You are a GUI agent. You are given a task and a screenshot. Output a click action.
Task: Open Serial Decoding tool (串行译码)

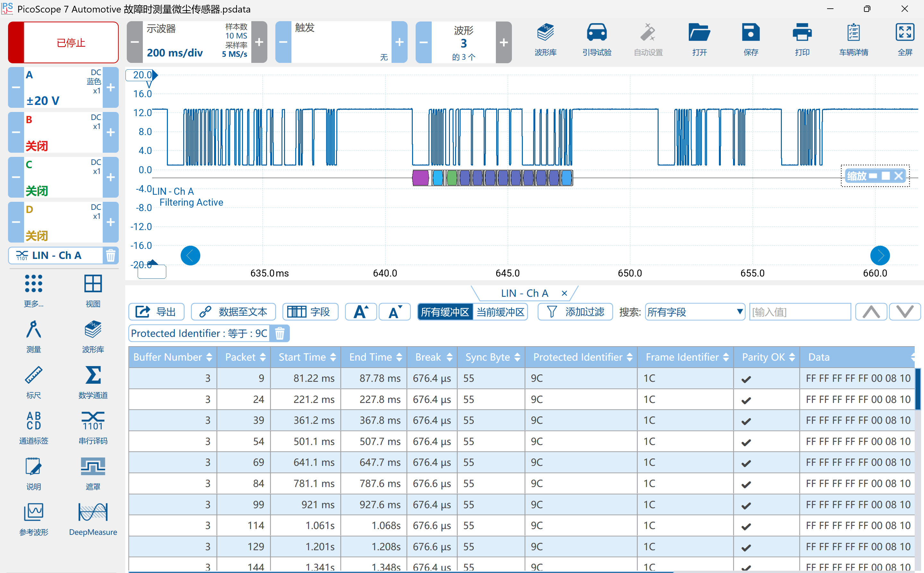(93, 428)
